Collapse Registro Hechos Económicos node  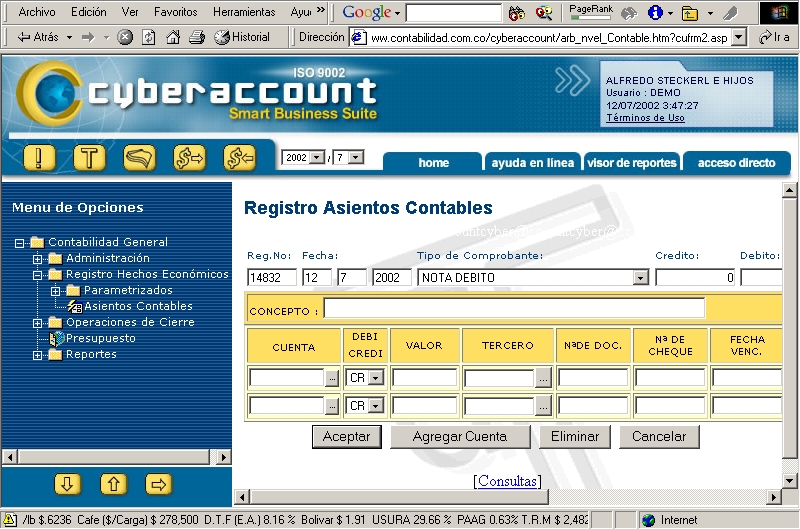click(x=37, y=275)
